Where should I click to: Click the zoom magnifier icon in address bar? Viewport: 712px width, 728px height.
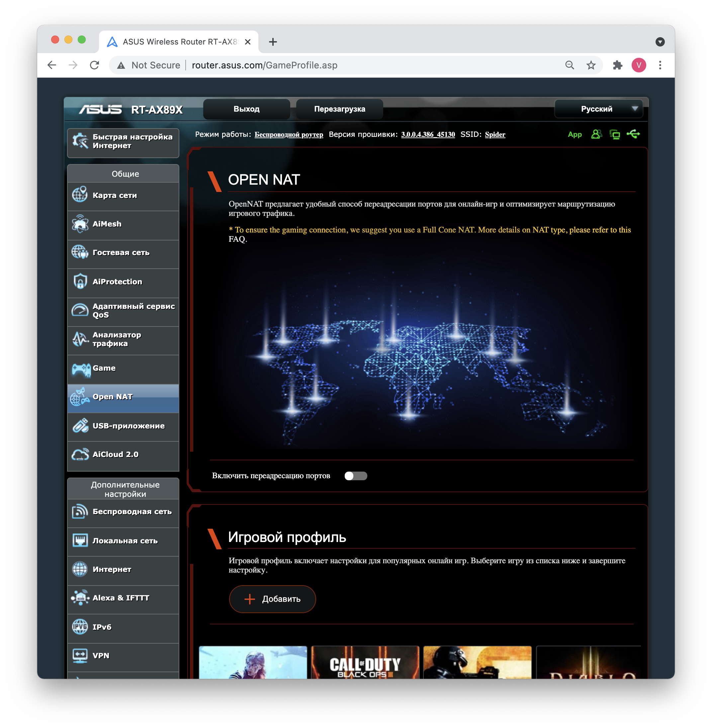[x=570, y=65]
